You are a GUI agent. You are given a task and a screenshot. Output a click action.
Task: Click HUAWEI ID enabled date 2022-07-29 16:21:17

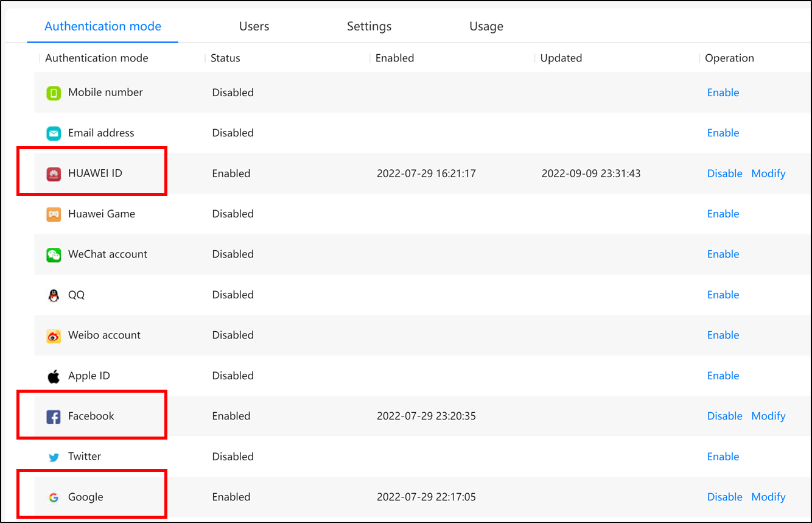pyautogui.click(x=426, y=174)
